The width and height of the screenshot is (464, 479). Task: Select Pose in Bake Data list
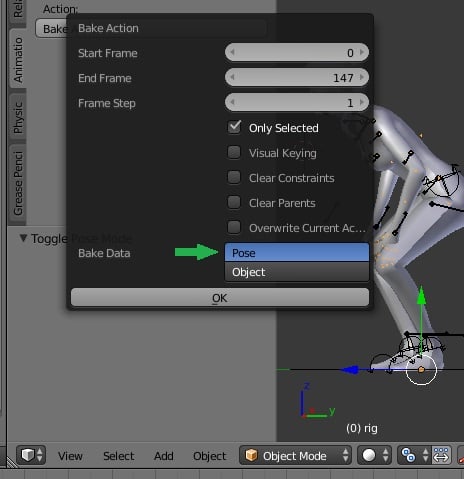297,253
